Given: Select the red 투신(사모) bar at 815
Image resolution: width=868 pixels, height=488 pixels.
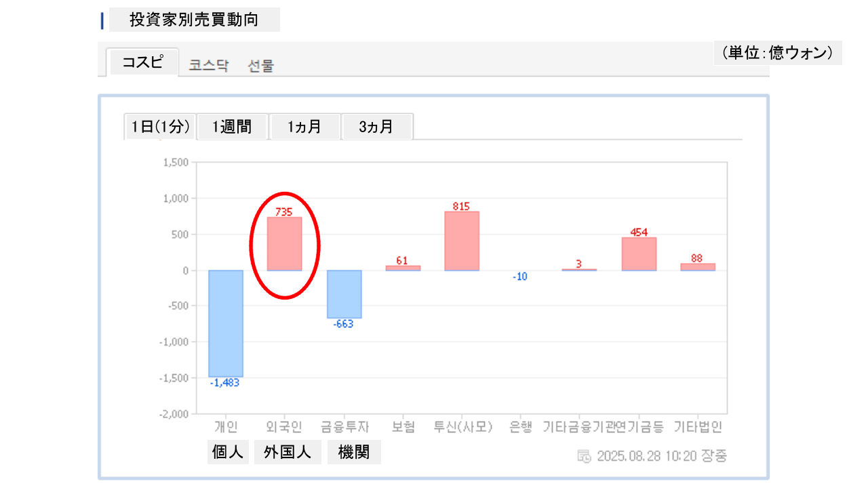Looking at the screenshot, I should click(x=462, y=241).
